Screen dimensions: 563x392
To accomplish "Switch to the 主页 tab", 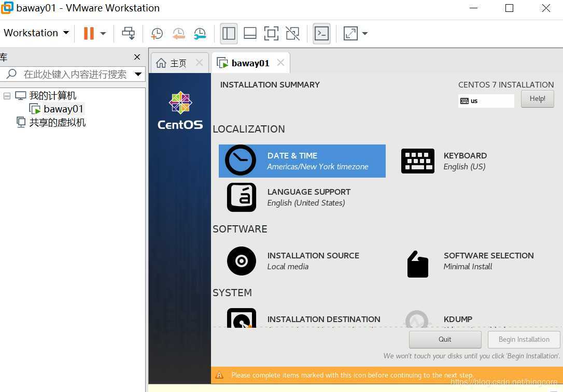I will coord(178,64).
